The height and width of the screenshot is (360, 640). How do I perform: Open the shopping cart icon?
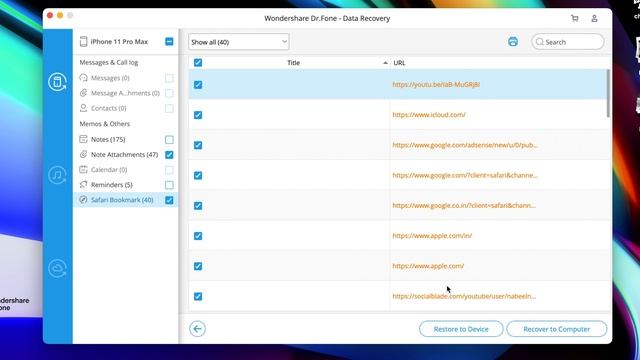point(575,18)
